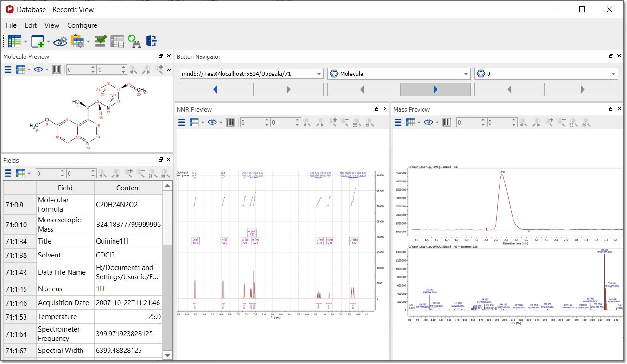Close the Molecule Preview panel
Viewport: 627px width, 364px height.
(x=169, y=56)
